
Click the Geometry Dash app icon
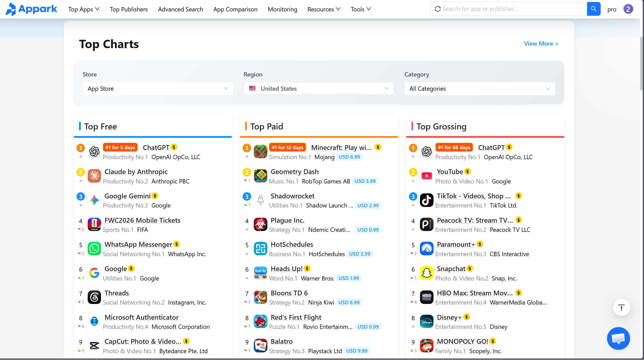coord(260,176)
